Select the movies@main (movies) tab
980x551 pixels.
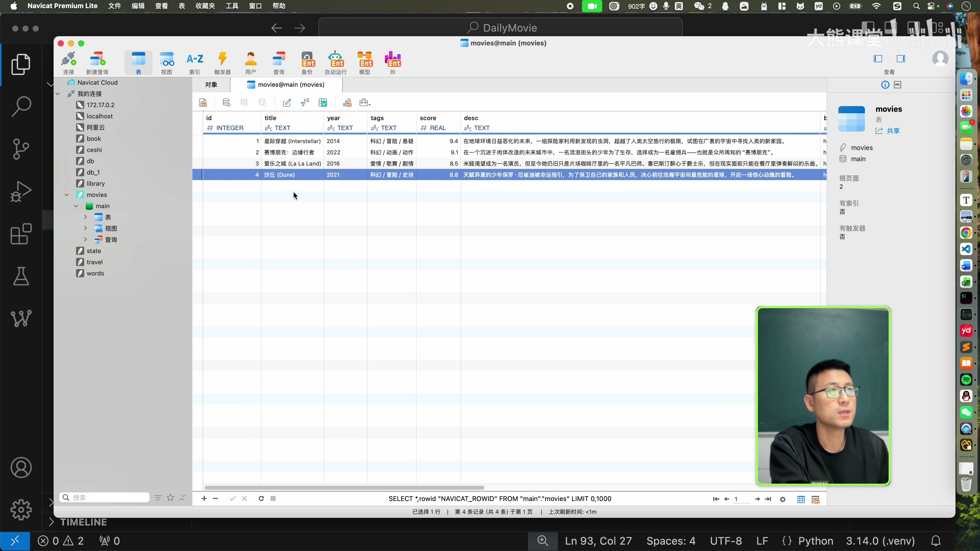(x=286, y=85)
